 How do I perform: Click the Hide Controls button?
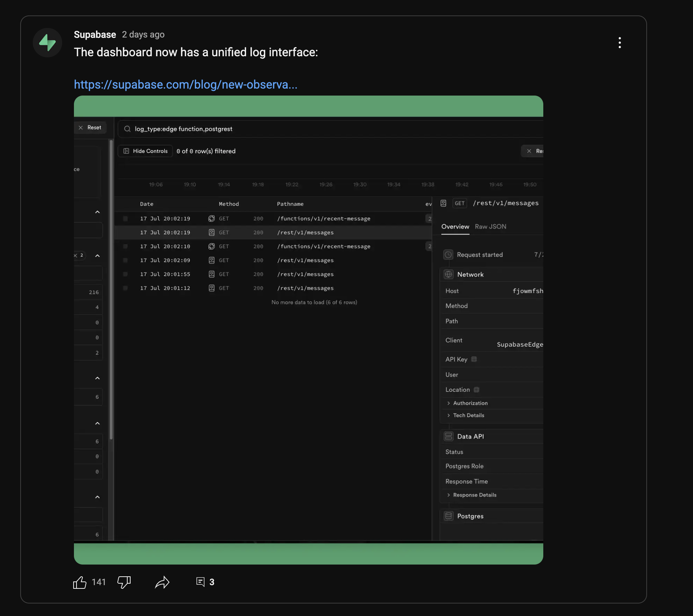[145, 151]
